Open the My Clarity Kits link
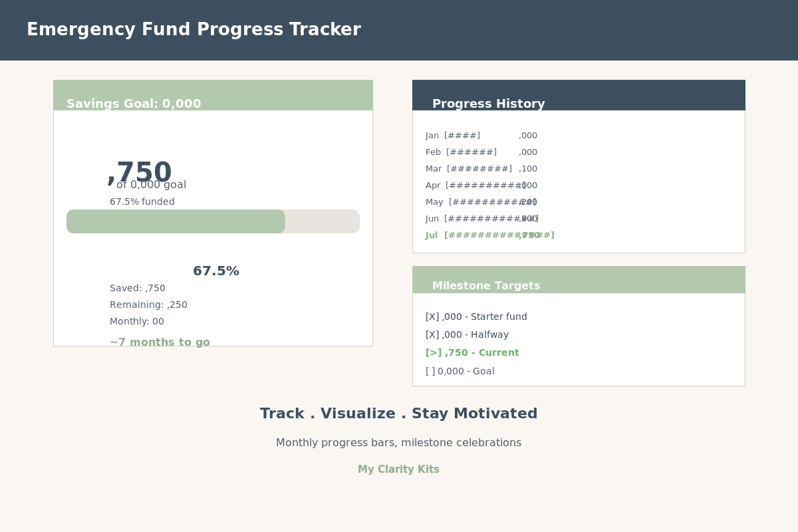The image size is (798, 532). [x=398, y=469]
